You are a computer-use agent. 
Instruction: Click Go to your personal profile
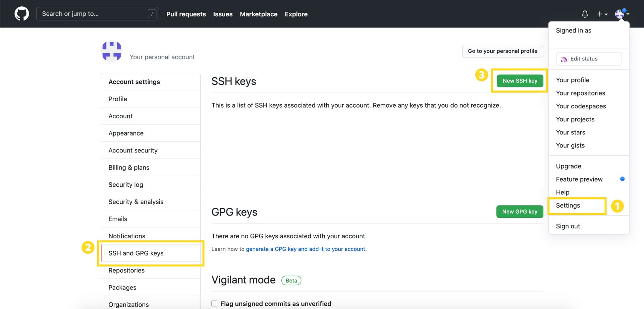[502, 51]
